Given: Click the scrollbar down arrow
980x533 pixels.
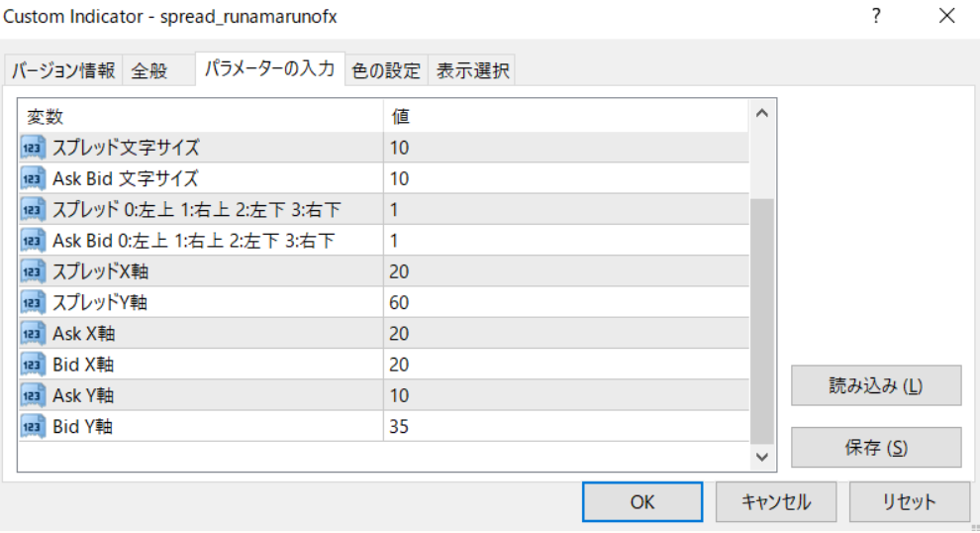Looking at the screenshot, I should [761, 457].
